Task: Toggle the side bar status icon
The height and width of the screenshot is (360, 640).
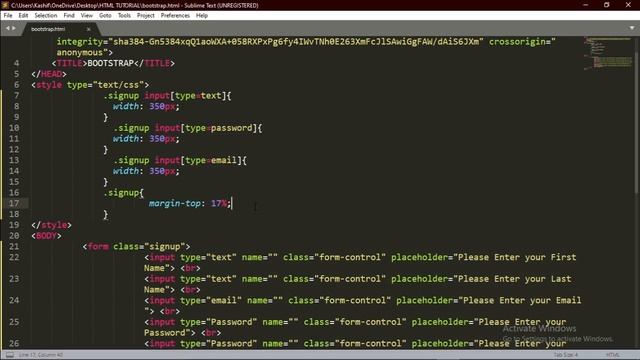Action: click(10, 355)
